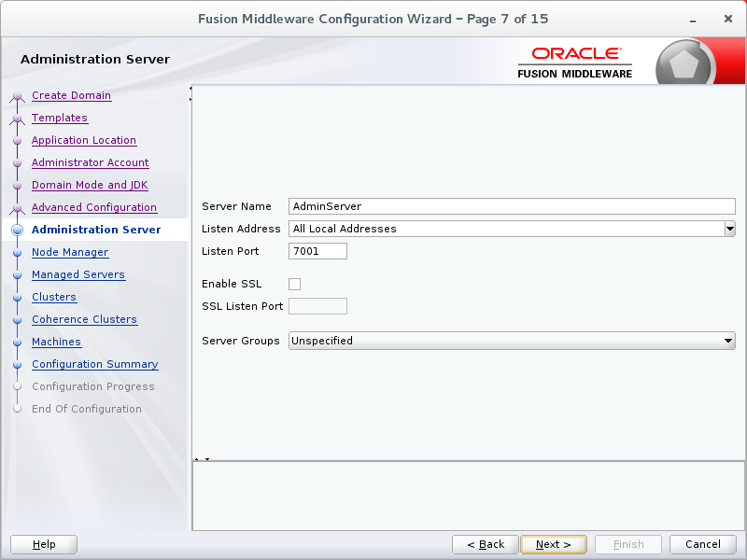Image resolution: width=747 pixels, height=560 pixels.
Task: Go to the Templates step
Action: (x=60, y=118)
